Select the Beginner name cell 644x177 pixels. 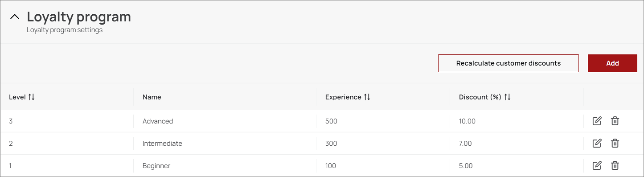(156, 166)
